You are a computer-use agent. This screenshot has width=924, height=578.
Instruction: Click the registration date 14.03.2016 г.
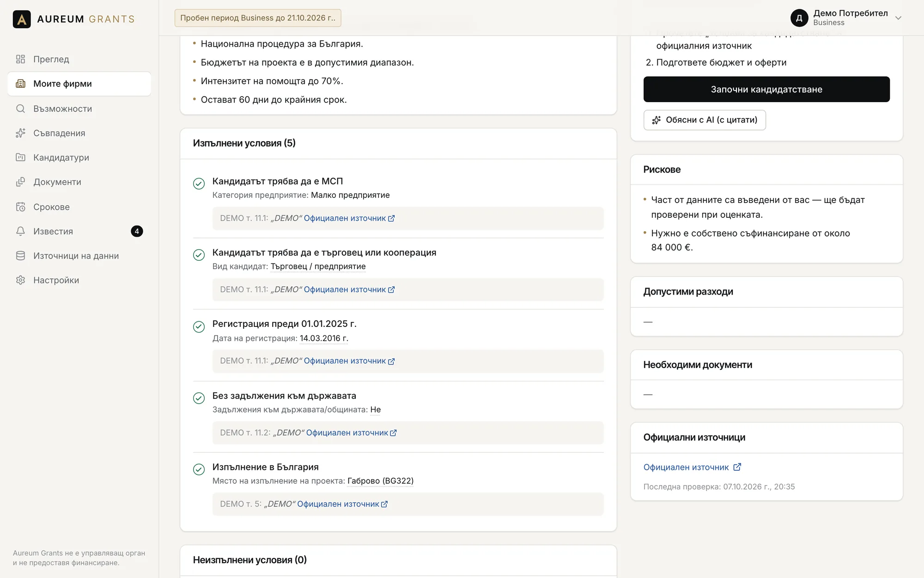[324, 338]
